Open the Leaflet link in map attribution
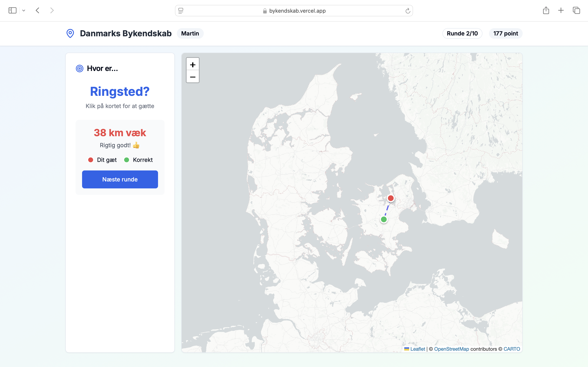The height and width of the screenshot is (367, 588). pyautogui.click(x=418, y=349)
